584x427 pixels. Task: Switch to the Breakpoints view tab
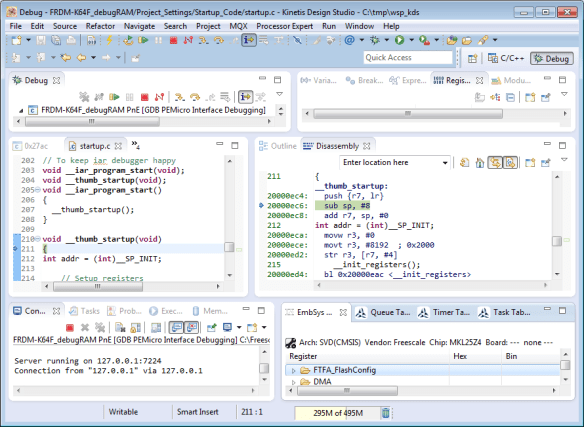(x=364, y=80)
